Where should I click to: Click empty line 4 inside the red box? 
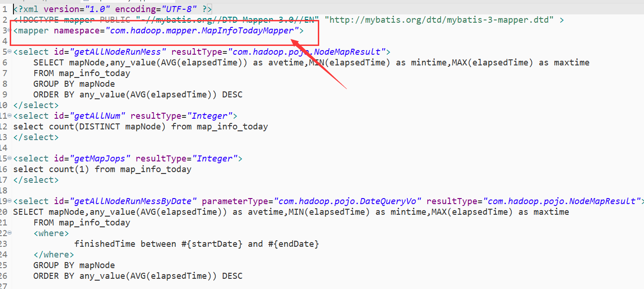(139, 41)
